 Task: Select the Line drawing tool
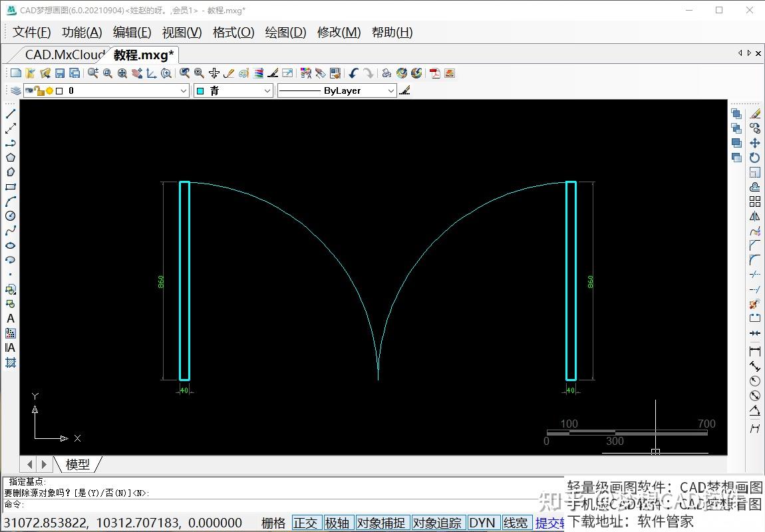click(10, 114)
